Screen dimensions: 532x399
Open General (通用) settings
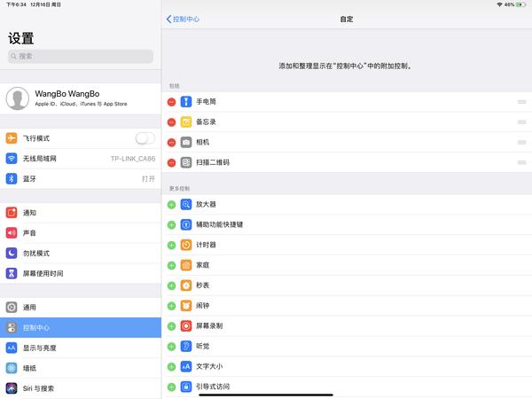pos(81,308)
